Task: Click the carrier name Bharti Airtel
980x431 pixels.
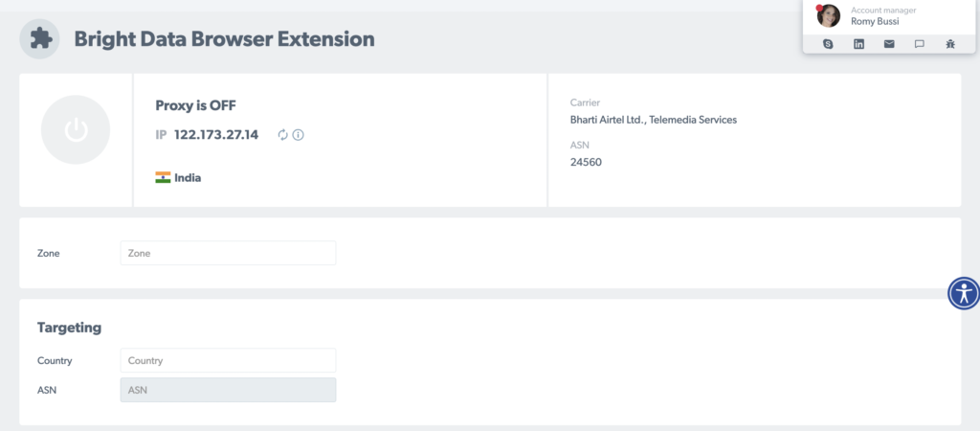Action: pos(653,120)
